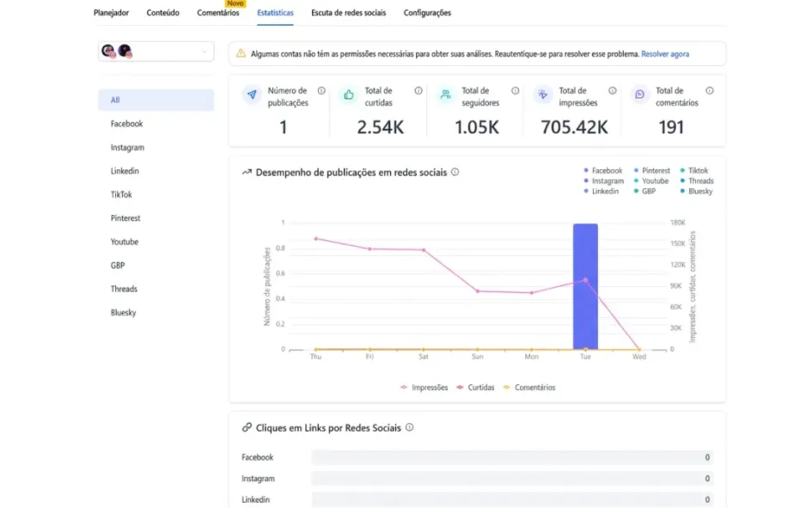Viewport: 812px width, 508px height.
Task: Click Sunday impressions data point
Action: click(478, 291)
